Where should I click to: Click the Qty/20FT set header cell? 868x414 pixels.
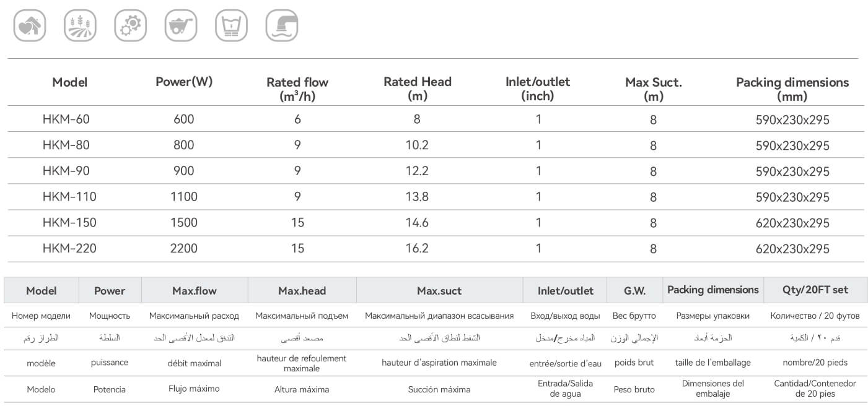click(x=815, y=290)
